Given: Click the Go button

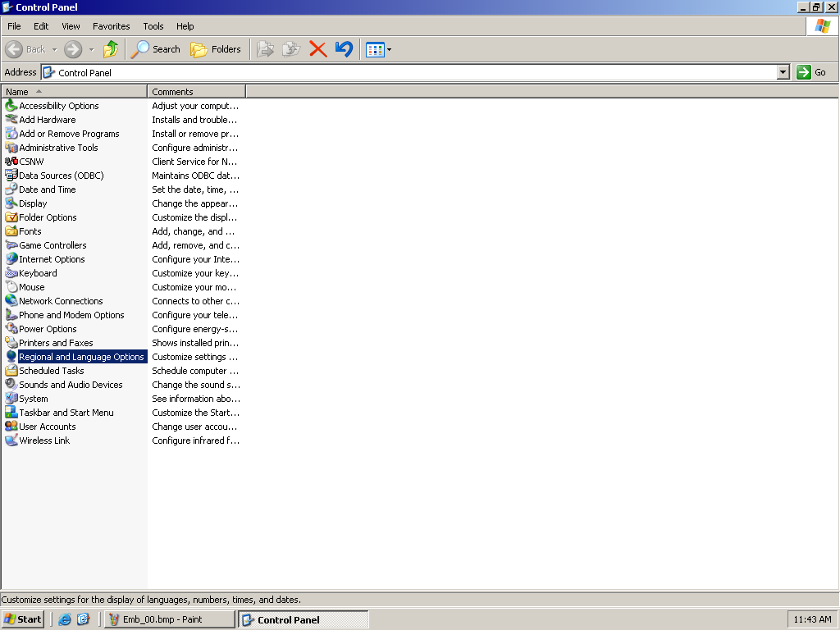Looking at the screenshot, I should (811, 72).
